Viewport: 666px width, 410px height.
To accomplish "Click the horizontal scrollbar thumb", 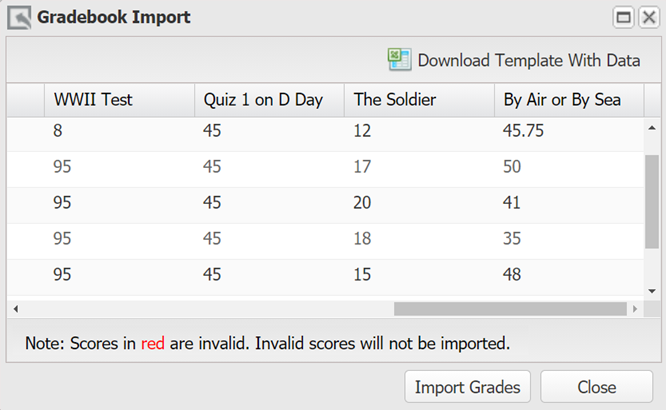I will [x=510, y=309].
